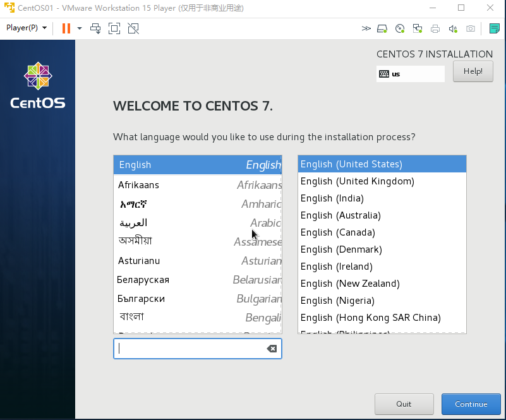
Task: Click the expand toolbar chevron icon
Action: [366, 28]
